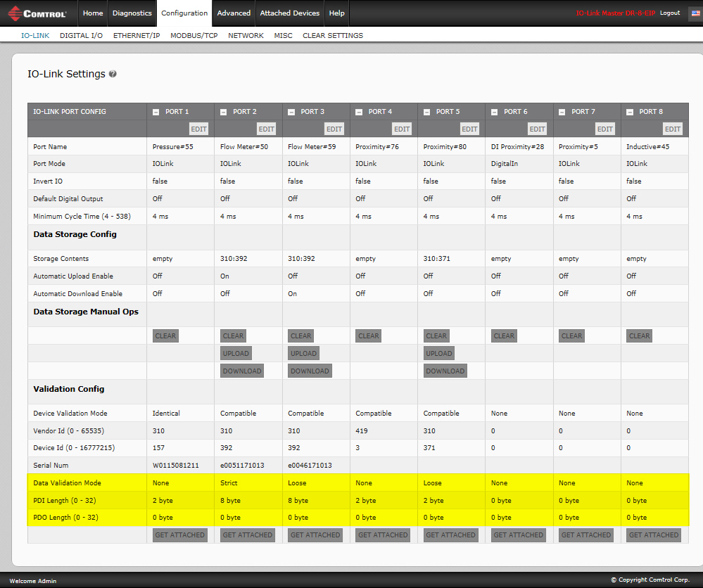Click GET ATTACHED for PORT 7
The width and height of the screenshot is (703, 588).
pyautogui.click(x=586, y=535)
